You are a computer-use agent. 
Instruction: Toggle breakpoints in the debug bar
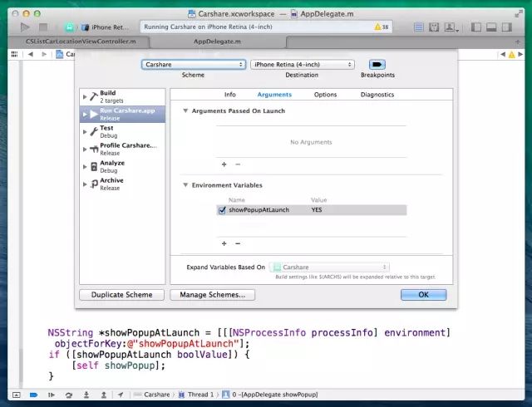[x=33, y=395]
